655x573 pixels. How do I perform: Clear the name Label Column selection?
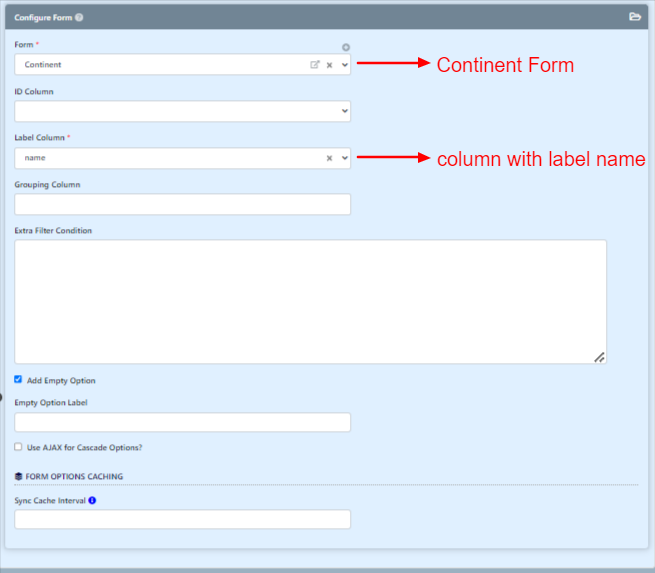tap(330, 158)
